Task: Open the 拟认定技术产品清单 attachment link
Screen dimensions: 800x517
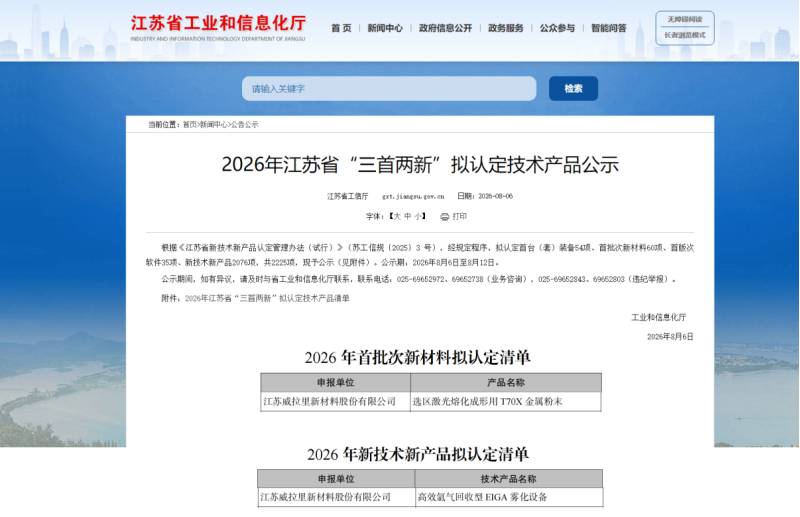Action: coord(267,299)
